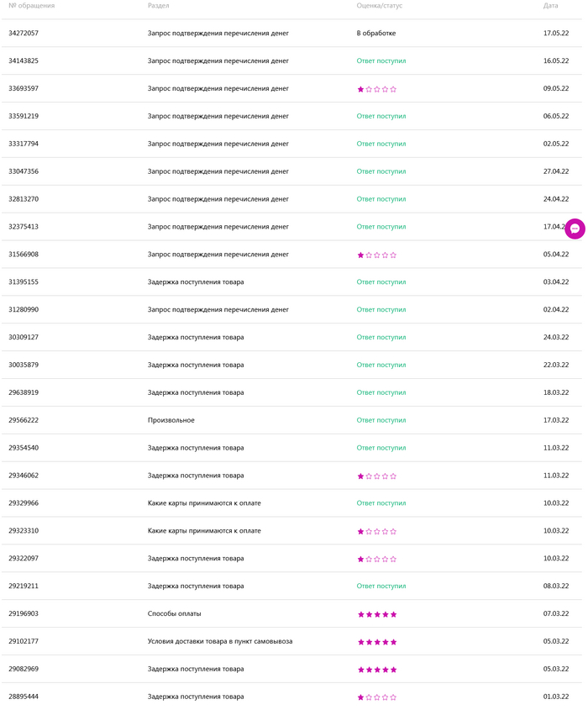
Task: Click star rating for request 31566908
Action: (x=376, y=255)
